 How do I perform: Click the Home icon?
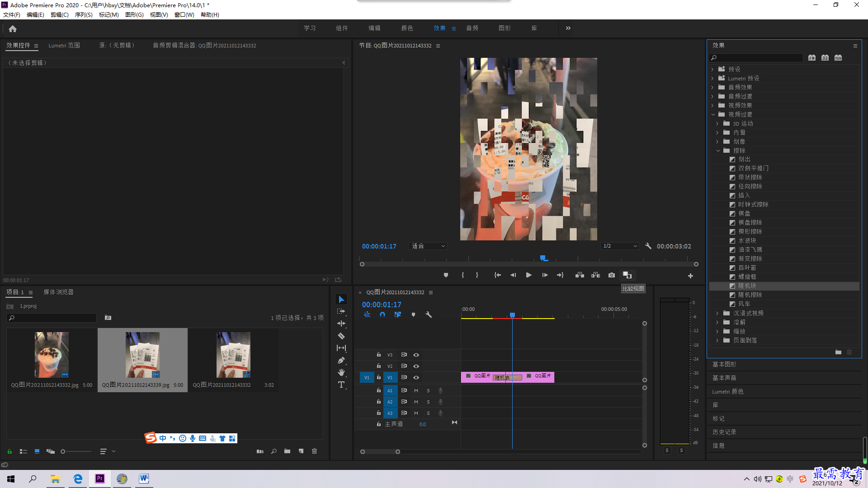(x=13, y=28)
